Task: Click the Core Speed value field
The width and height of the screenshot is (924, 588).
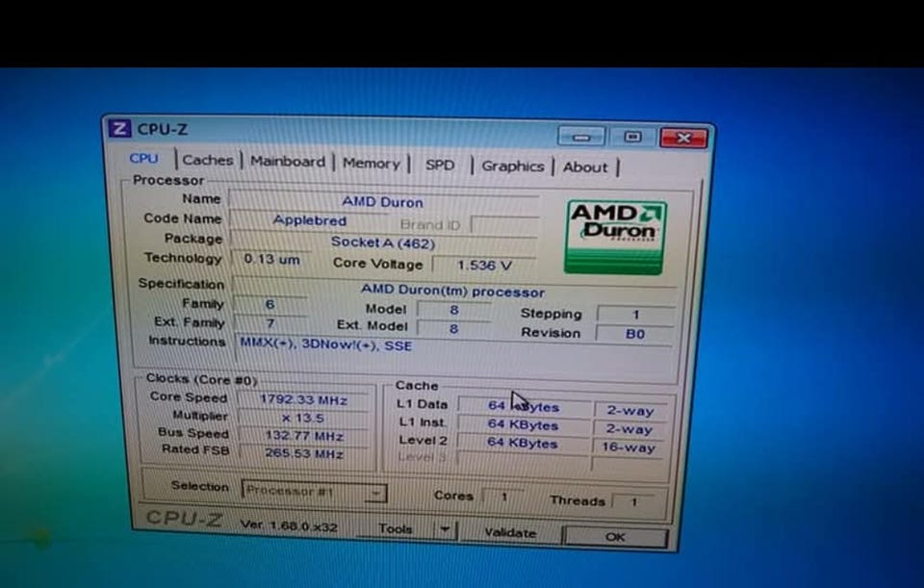Action: (x=303, y=400)
